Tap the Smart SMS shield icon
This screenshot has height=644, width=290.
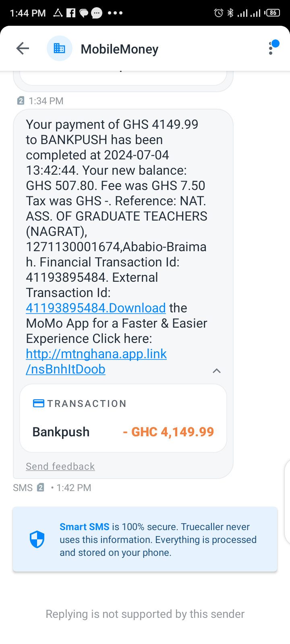point(37,539)
